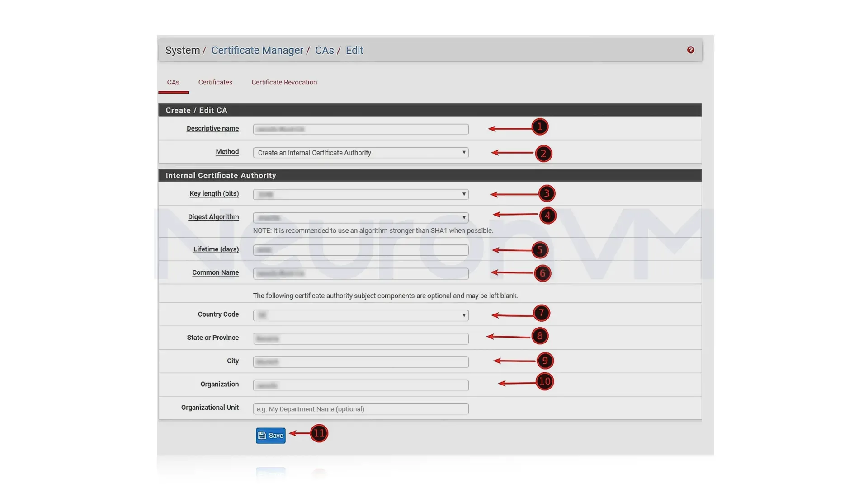Click the Save button
Image resolution: width=868 pixels, height=488 pixels.
(x=270, y=436)
